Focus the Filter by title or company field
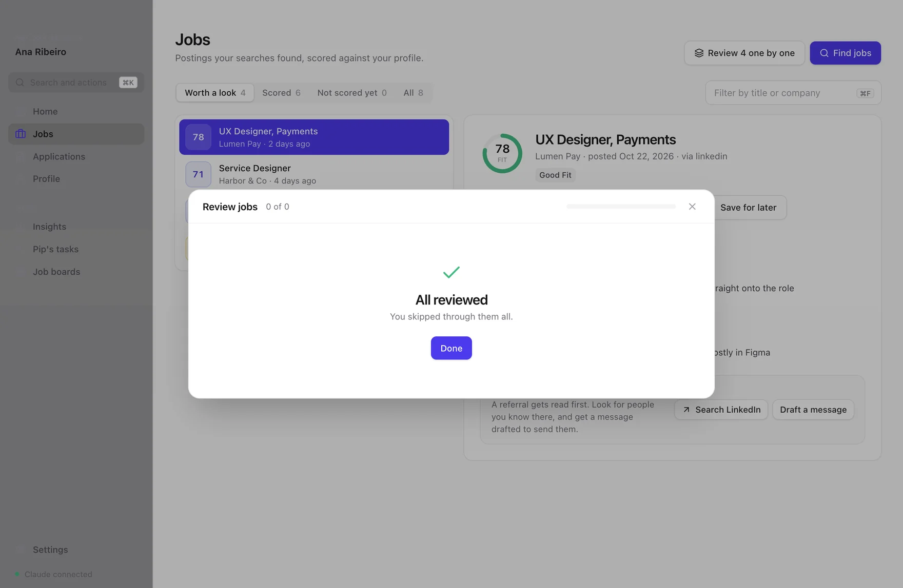The width and height of the screenshot is (903, 588). coord(793,93)
